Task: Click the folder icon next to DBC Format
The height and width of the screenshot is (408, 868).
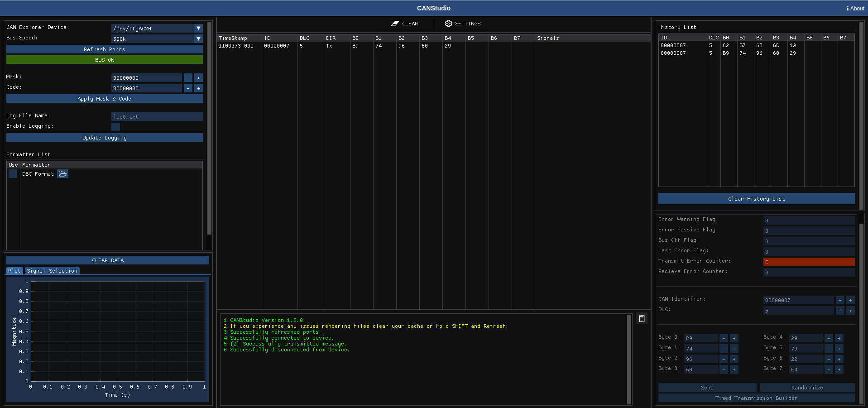Action: coord(62,174)
